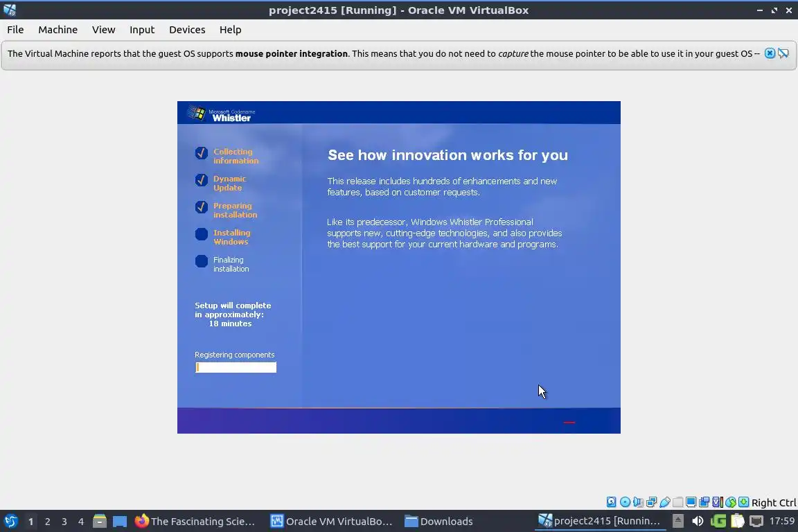Image resolution: width=798 pixels, height=532 pixels.
Task: Click the shared folders indicator icon
Action: [678, 502]
